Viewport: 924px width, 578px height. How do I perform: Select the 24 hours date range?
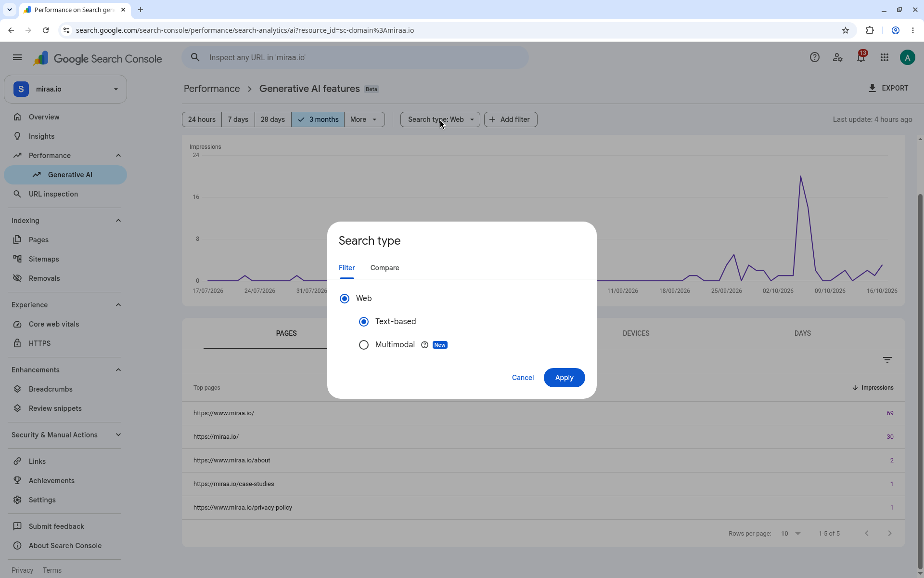(x=202, y=119)
